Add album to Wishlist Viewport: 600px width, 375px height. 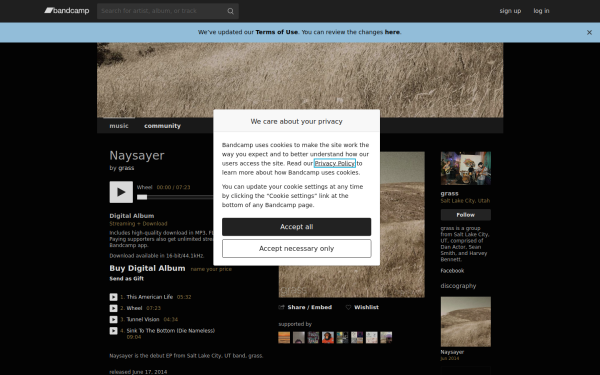(362, 307)
